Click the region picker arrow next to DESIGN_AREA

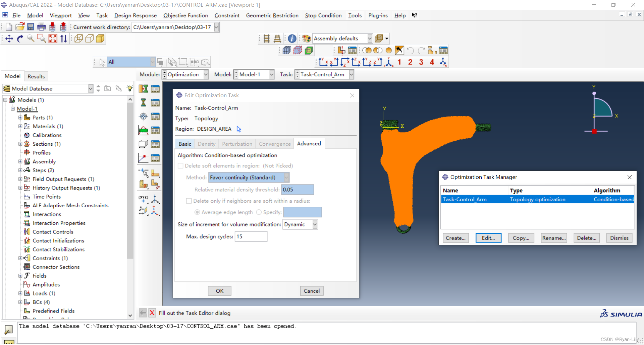239,129
